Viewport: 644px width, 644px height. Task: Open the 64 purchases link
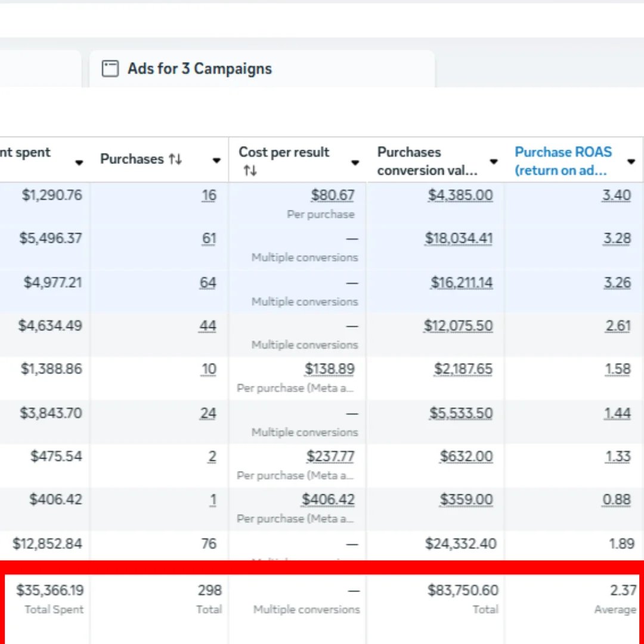[x=208, y=283]
